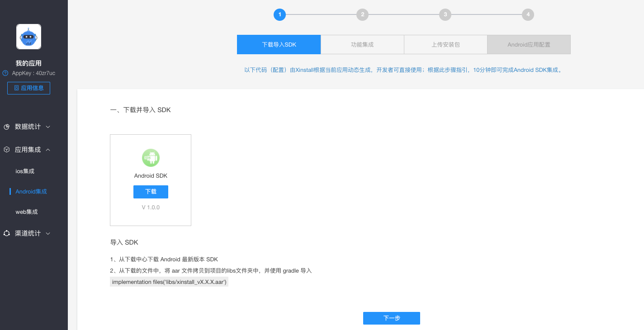Click the pie chart icon next to 数据统计
Viewport: 644px width, 330px height.
6,127
